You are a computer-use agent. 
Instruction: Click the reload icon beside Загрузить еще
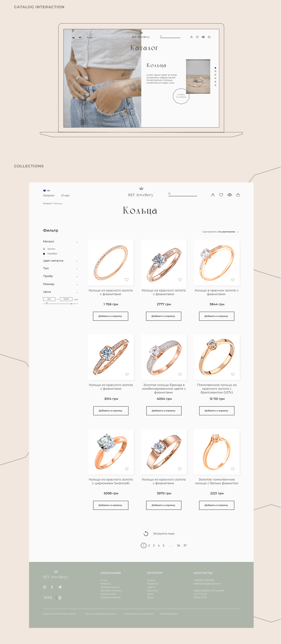coord(146,534)
